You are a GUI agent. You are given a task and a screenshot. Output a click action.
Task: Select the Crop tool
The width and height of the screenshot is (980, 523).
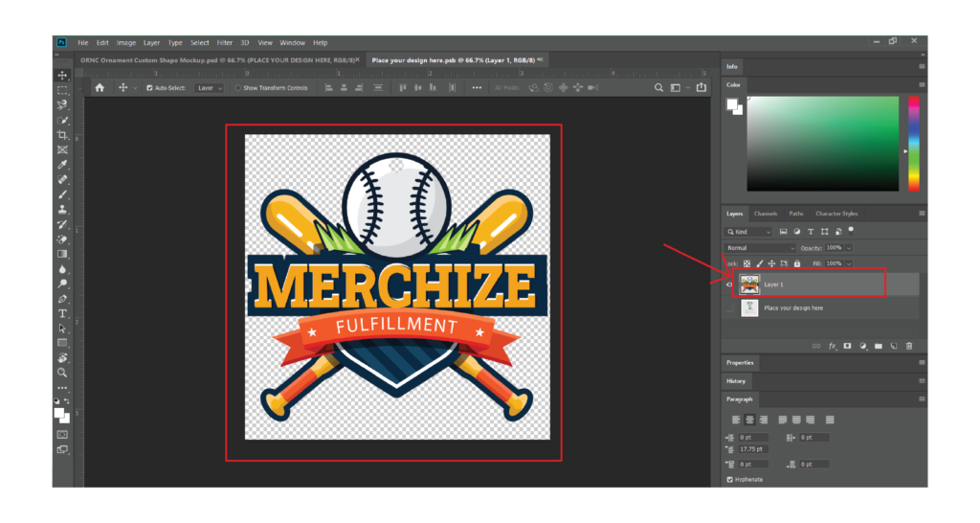(x=62, y=135)
